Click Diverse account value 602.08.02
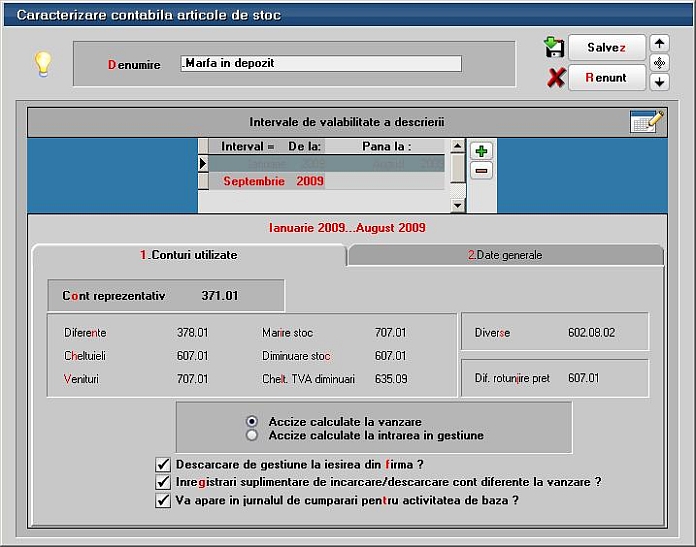 click(x=592, y=333)
